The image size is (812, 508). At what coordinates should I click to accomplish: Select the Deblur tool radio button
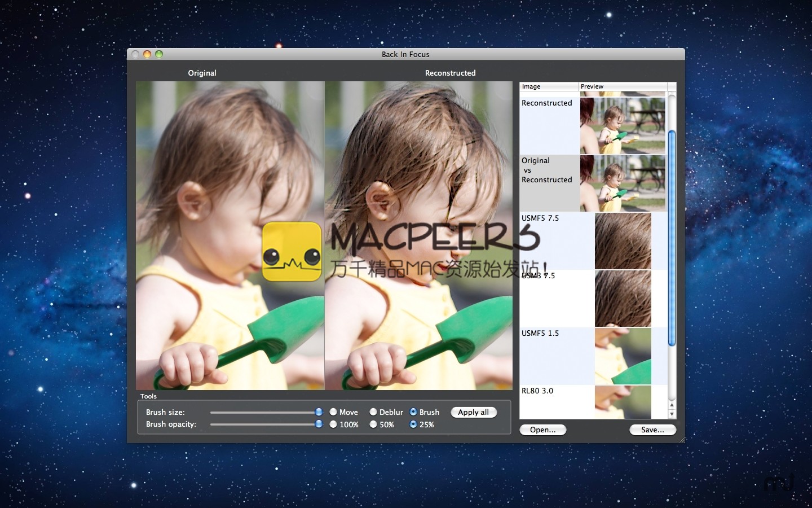tap(373, 412)
